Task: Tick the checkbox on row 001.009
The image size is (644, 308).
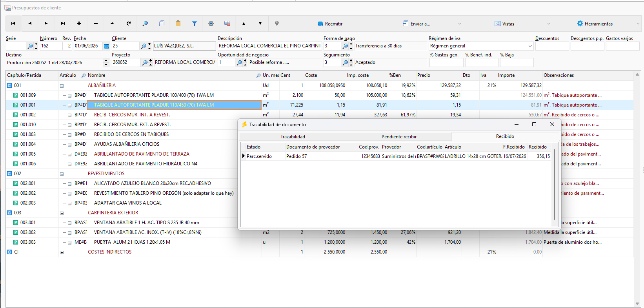Action: coord(69,95)
